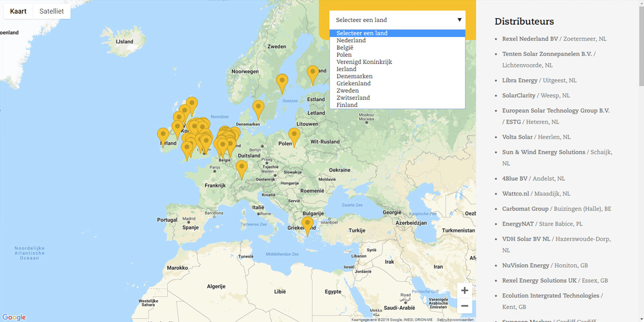Screen dimensions: 644x322
Task: Switch to Satelliet map view
Action: click(x=52, y=11)
